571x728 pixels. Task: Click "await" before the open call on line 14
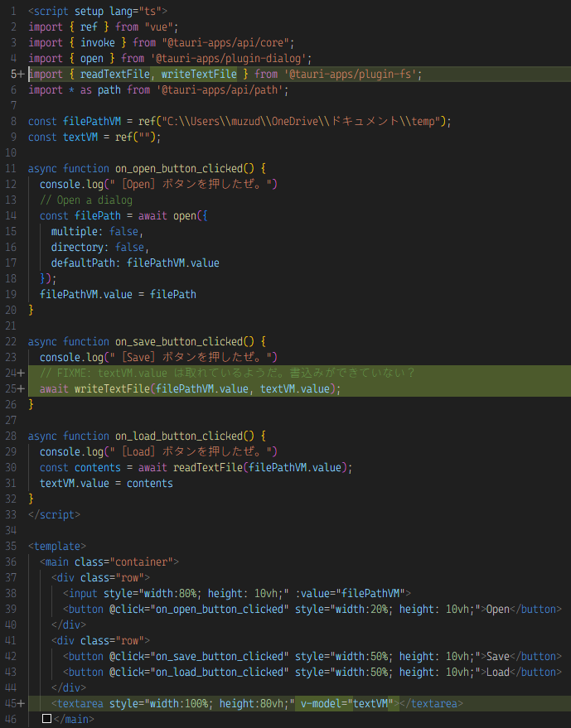tap(152, 216)
